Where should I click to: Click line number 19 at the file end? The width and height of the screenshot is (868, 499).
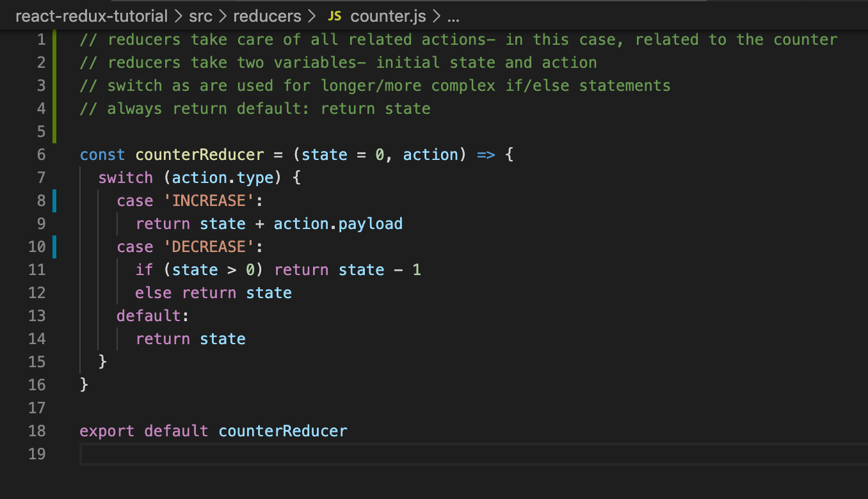37,454
